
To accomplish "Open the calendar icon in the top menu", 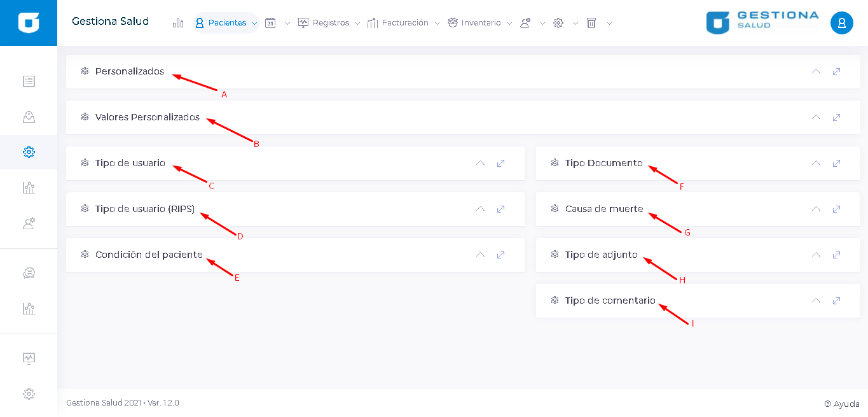I will point(270,23).
